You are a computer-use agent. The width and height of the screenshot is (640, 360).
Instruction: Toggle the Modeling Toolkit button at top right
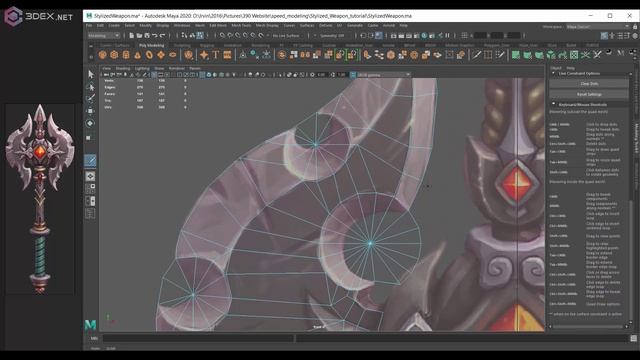click(604, 36)
